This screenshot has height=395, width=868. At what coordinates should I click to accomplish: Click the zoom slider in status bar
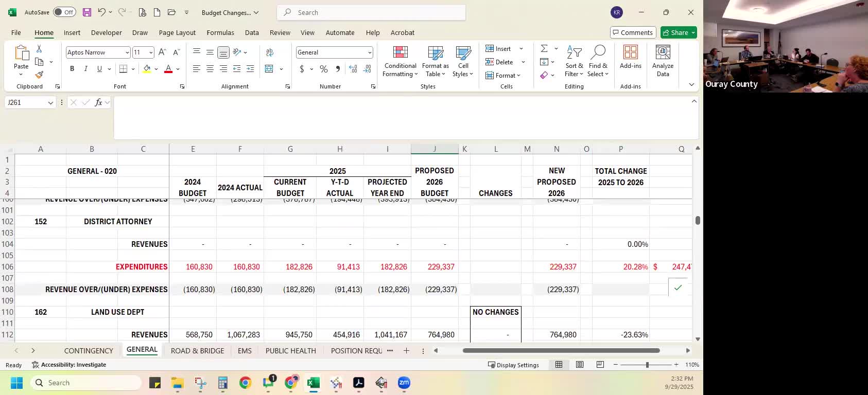(647, 365)
